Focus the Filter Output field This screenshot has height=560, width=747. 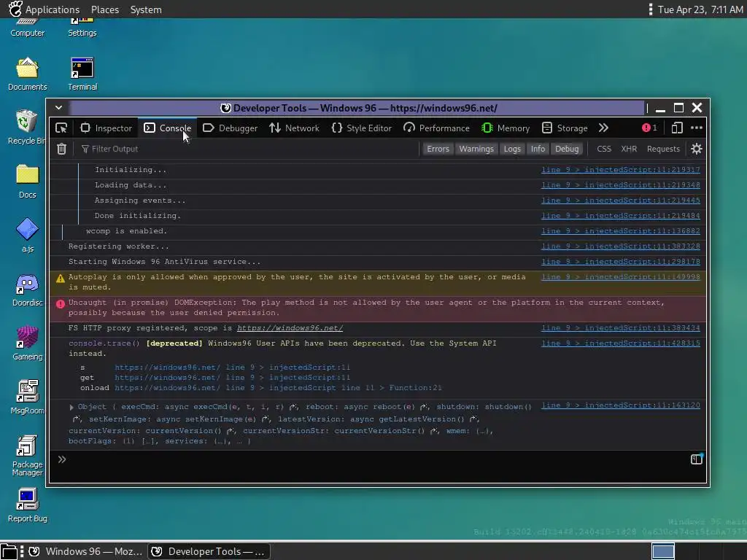click(x=248, y=149)
